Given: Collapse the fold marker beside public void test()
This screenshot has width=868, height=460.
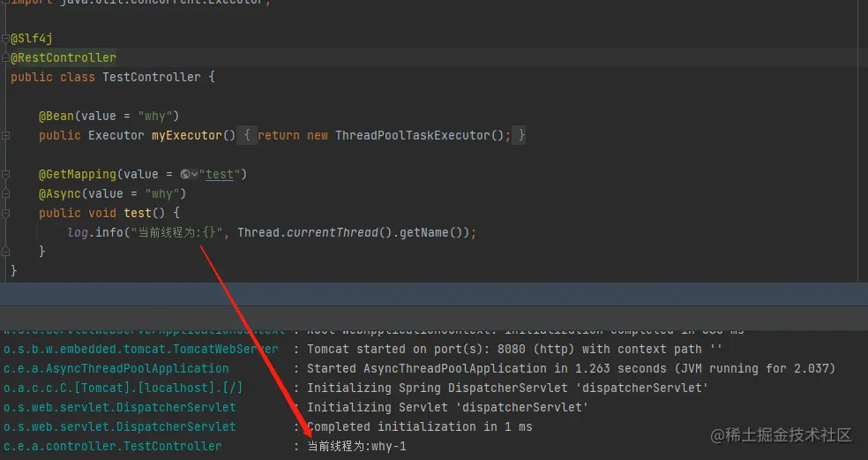Looking at the screenshot, I should click(x=5, y=213).
